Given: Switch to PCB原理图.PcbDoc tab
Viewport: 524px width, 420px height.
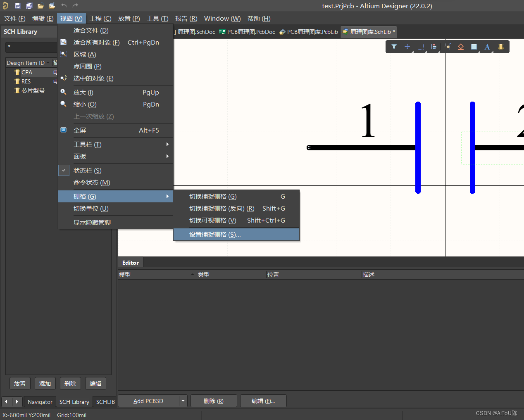Looking at the screenshot, I should click(x=247, y=32).
